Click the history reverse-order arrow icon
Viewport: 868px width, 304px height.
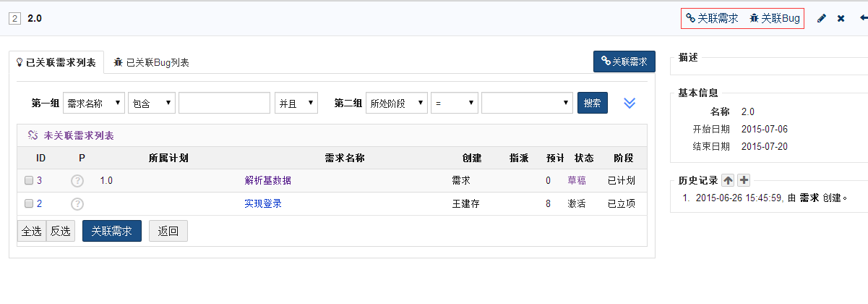pyautogui.click(x=728, y=181)
